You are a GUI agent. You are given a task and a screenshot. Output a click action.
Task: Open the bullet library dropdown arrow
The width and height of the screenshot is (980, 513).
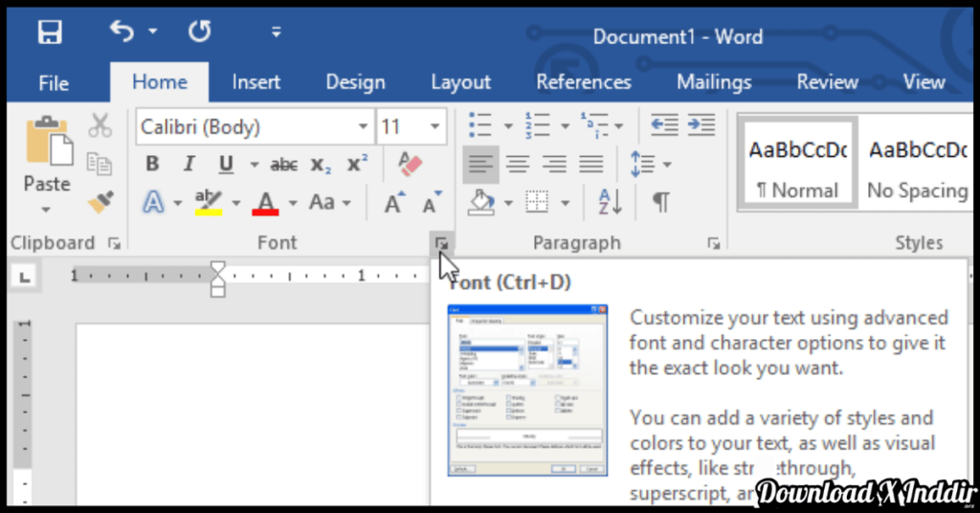click(508, 126)
